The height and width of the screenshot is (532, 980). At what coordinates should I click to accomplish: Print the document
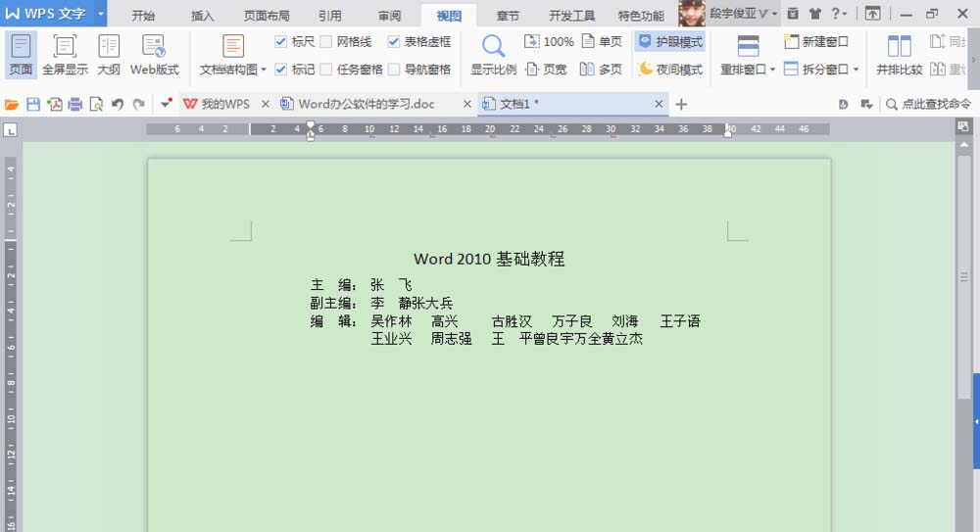[75, 105]
